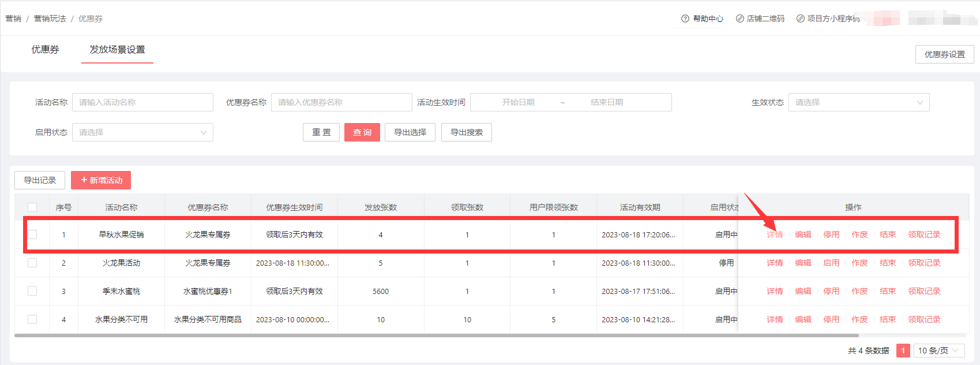The width and height of the screenshot is (980, 365).
Task: Open 详情 for the 早秋水果促销 row
Action: (x=775, y=234)
